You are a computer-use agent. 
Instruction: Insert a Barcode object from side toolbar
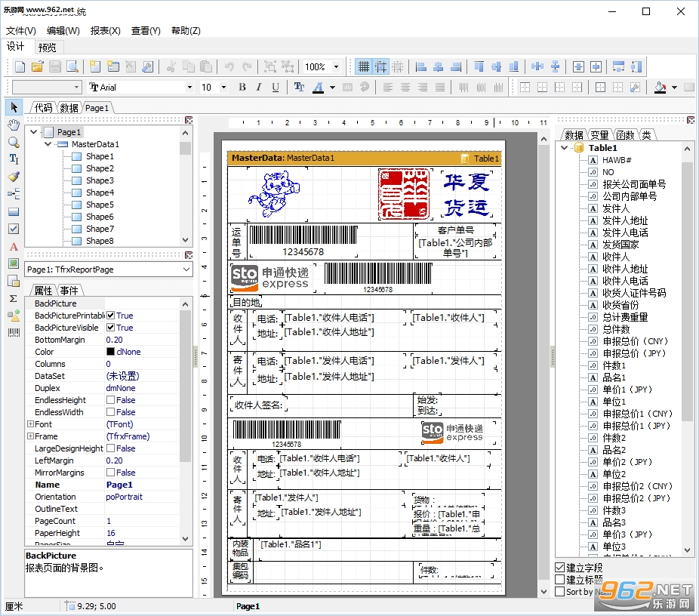pos(14,332)
